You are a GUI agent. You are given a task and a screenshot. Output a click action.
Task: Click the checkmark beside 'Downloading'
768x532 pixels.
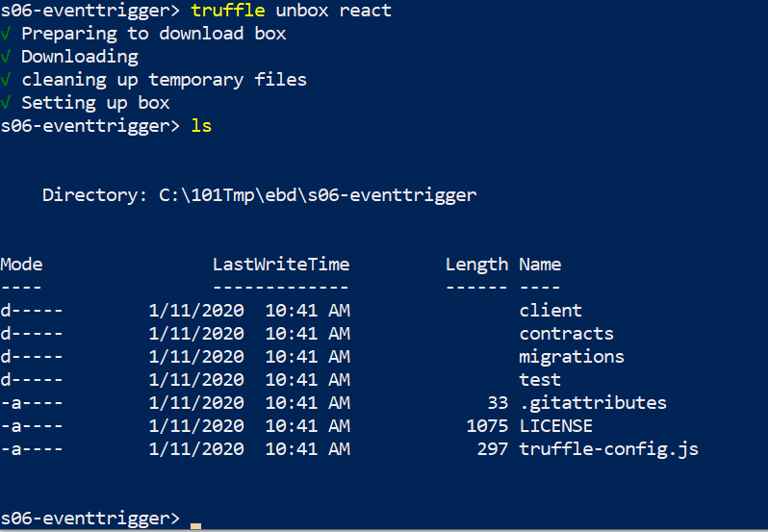(x=6, y=57)
